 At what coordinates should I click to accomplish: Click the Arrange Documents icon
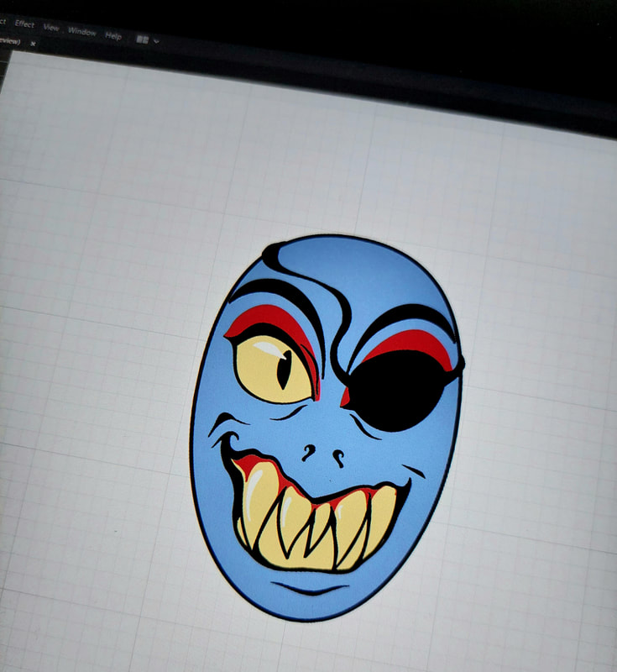click(142, 39)
